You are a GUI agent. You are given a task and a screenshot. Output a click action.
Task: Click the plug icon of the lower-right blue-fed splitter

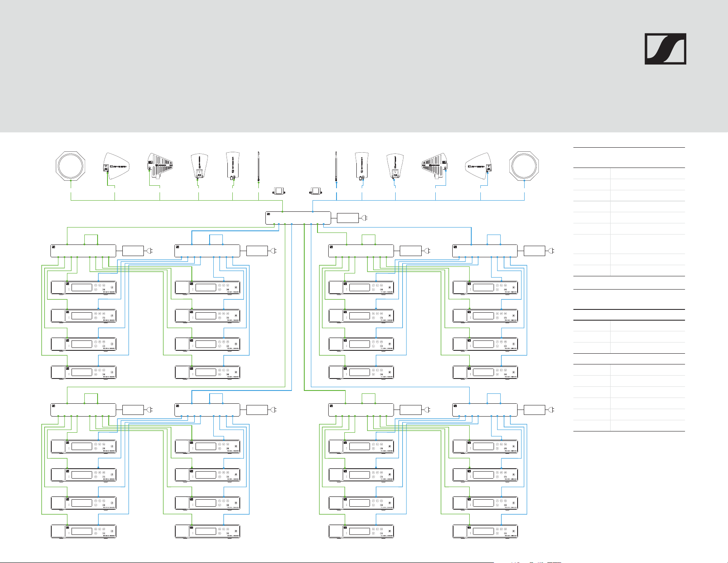tap(551, 410)
